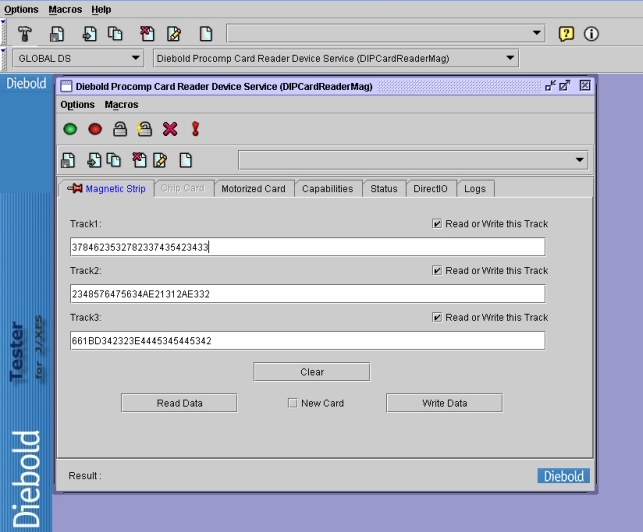The height and width of the screenshot is (532, 643).
Task: Click the hammer tool icon in main toolbar
Action: tap(25, 34)
